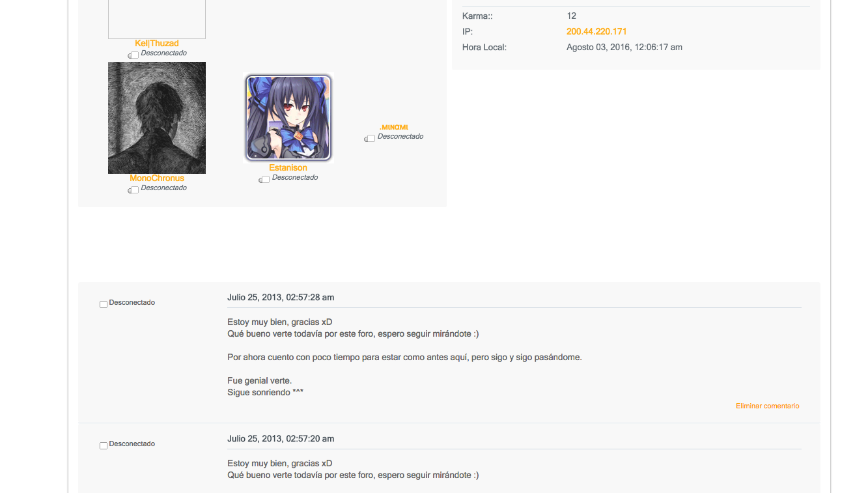This screenshot has width=868, height=493.
Task: Visit the MonoChronus profile link
Action: pyautogui.click(x=157, y=178)
